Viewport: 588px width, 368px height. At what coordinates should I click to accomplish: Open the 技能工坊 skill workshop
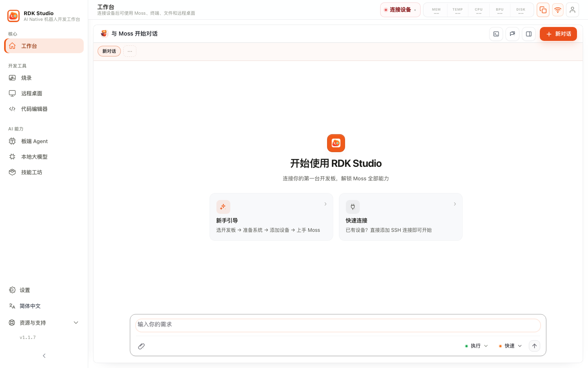point(44,172)
